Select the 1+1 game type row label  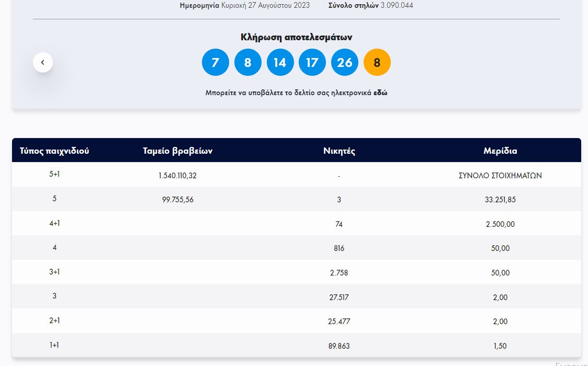54,345
